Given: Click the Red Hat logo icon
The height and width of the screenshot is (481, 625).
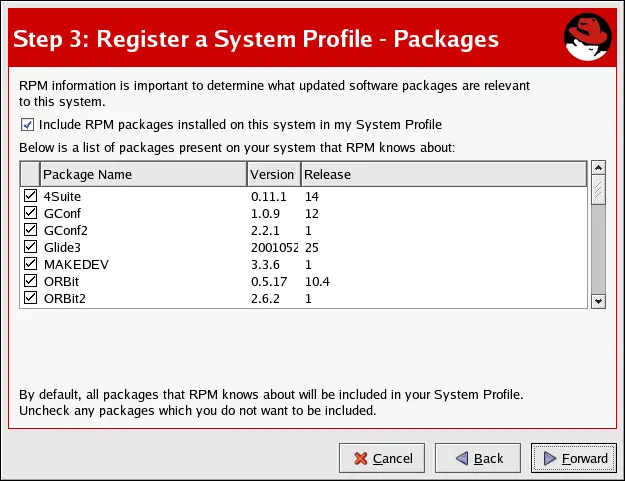Looking at the screenshot, I should pyautogui.click(x=588, y=38).
